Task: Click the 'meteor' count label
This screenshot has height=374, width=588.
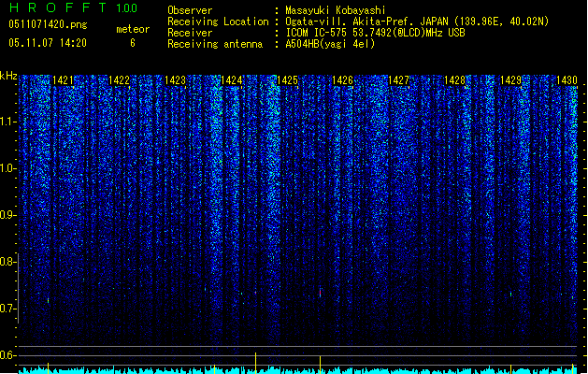Action: click(133, 29)
